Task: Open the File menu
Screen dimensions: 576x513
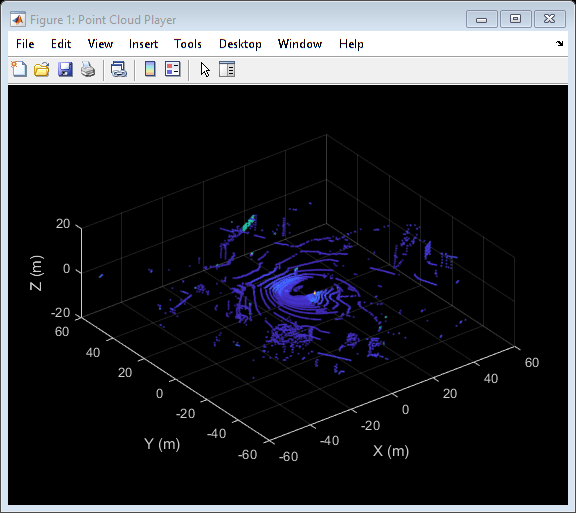Action: click(x=25, y=44)
